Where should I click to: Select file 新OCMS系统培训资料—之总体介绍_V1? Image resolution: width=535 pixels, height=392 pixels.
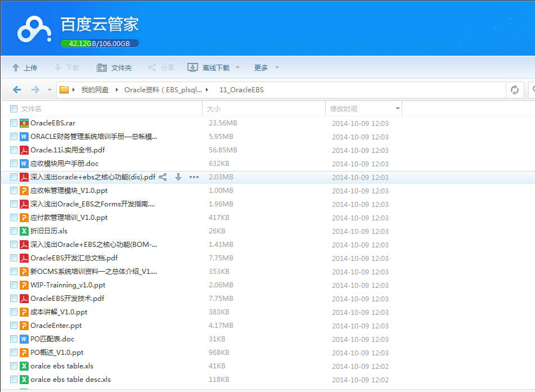pyautogui.click(x=93, y=272)
